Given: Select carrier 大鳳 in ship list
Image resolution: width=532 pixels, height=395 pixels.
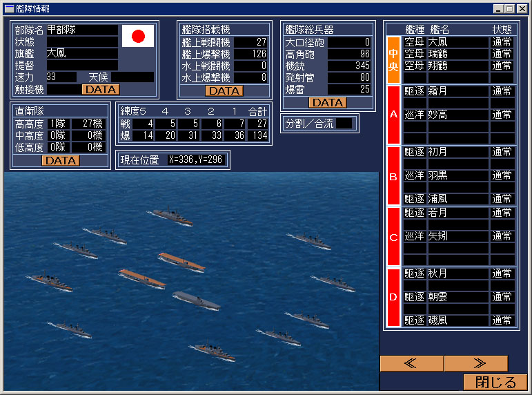Looking at the screenshot, I should [459, 42].
